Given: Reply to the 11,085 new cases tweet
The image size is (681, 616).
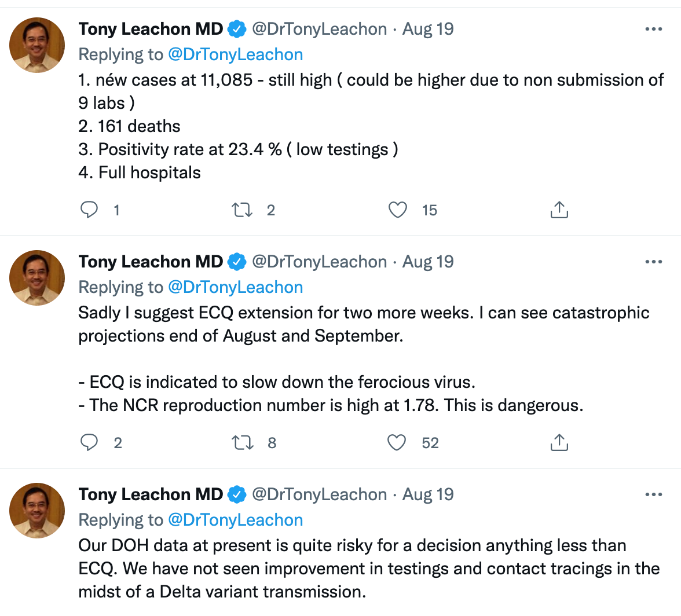Looking at the screenshot, I should tap(89, 210).
